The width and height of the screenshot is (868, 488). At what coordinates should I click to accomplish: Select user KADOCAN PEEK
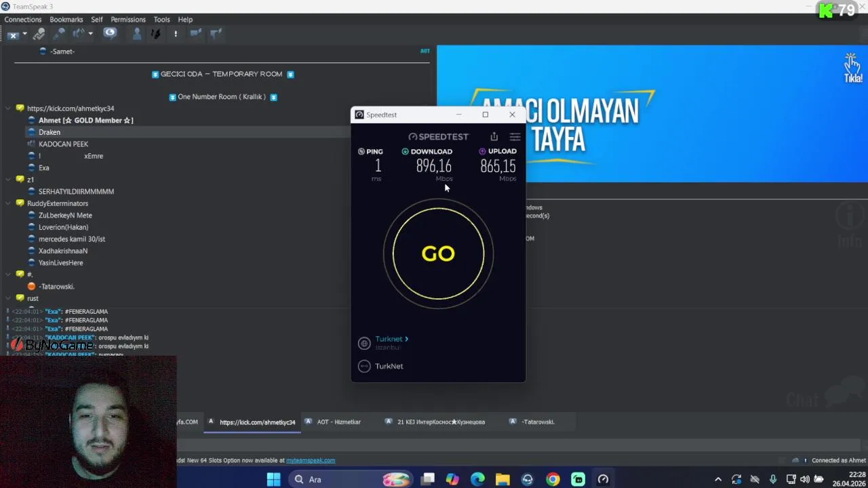point(63,144)
